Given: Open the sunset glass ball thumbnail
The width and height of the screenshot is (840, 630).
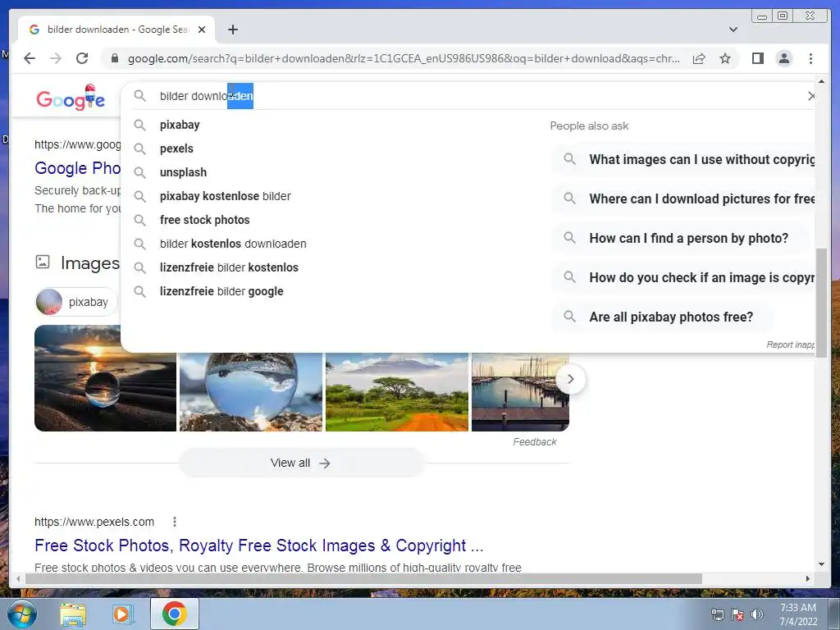Looking at the screenshot, I should 105,378.
